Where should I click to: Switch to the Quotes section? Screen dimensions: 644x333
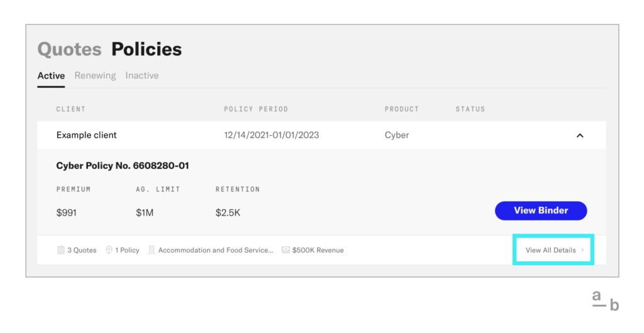coord(69,49)
